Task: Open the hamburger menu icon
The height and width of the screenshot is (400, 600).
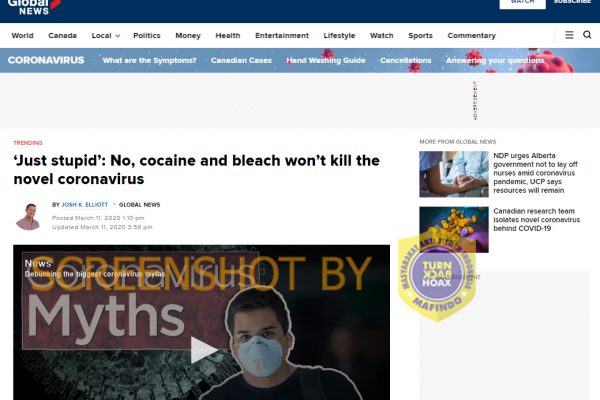Action: [569, 35]
